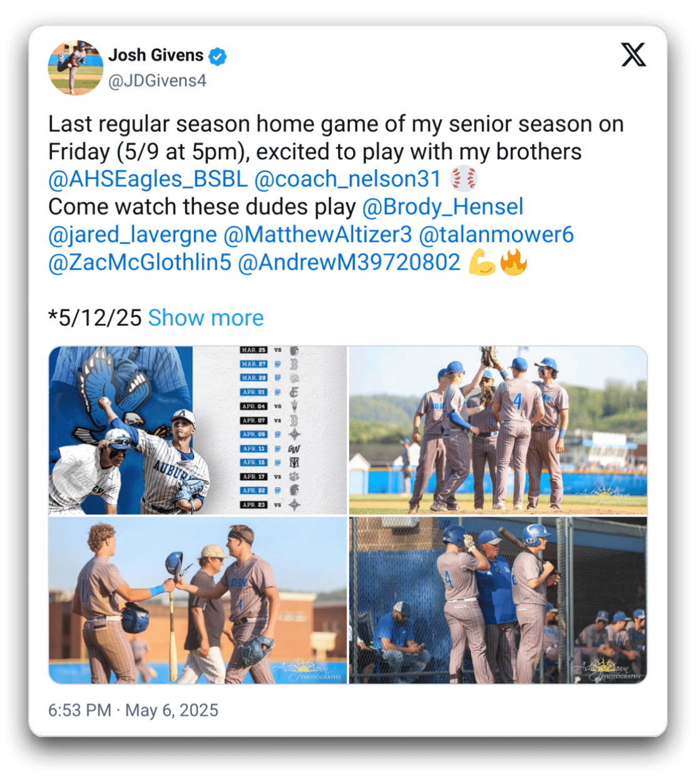Open the @jared_lavergne mention
696x784 pixels.
(x=133, y=235)
